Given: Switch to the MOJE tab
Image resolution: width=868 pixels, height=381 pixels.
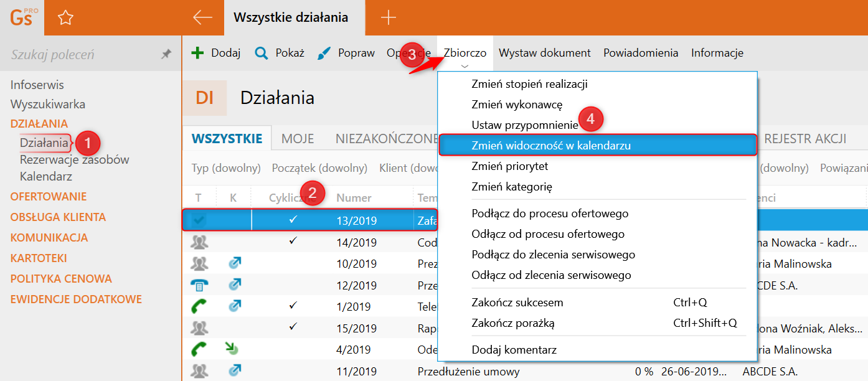Looking at the screenshot, I should click(298, 139).
